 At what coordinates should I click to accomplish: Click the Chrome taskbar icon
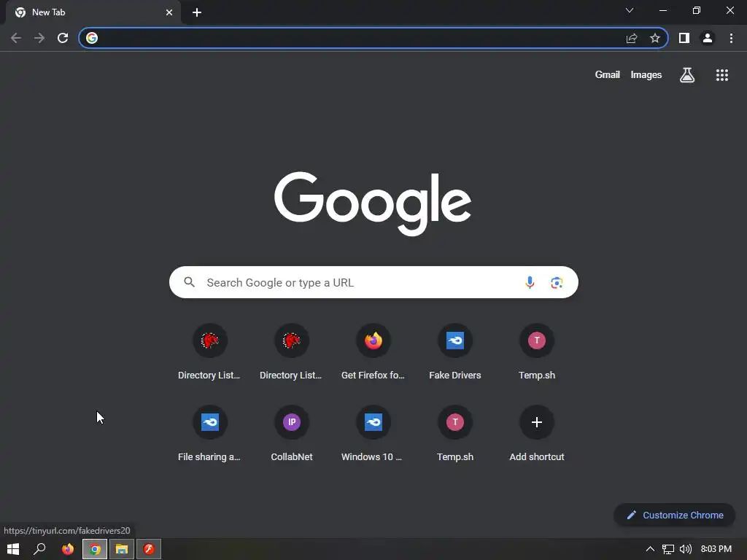click(x=95, y=549)
